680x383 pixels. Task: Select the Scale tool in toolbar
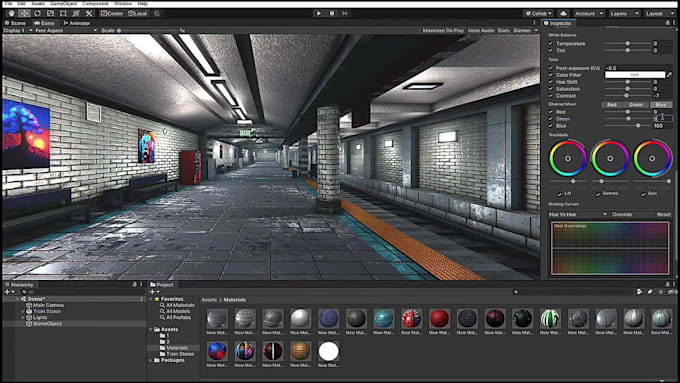pyautogui.click(x=50, y=13)
